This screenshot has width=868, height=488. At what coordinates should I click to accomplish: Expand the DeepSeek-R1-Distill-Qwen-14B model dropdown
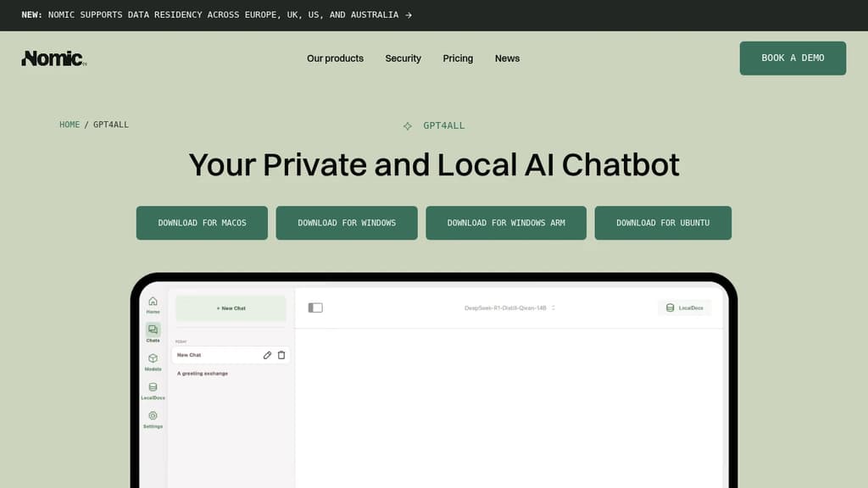(509, 308)
